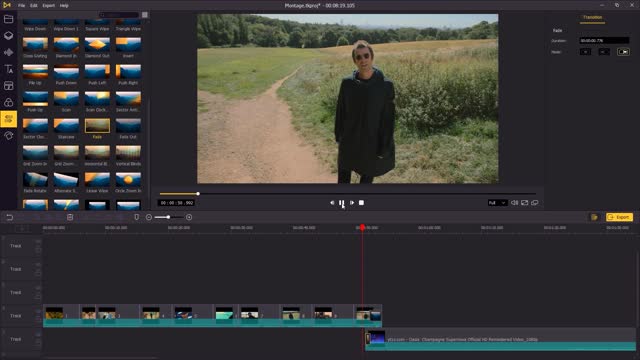Click the yellow Export button

point(619,217)
